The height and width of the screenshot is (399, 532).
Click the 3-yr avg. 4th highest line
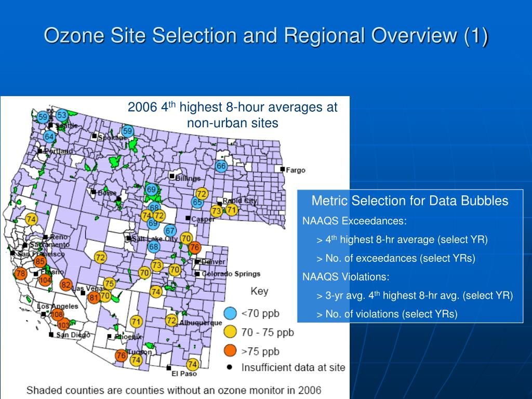point(415,295)
